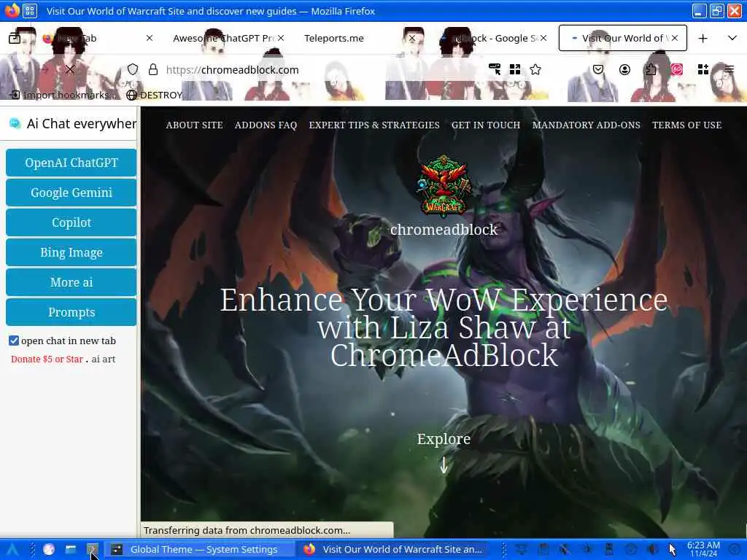Screen dimensions: 747x560
Task: Follow the ai art link
Action: [x=104, y=359]
